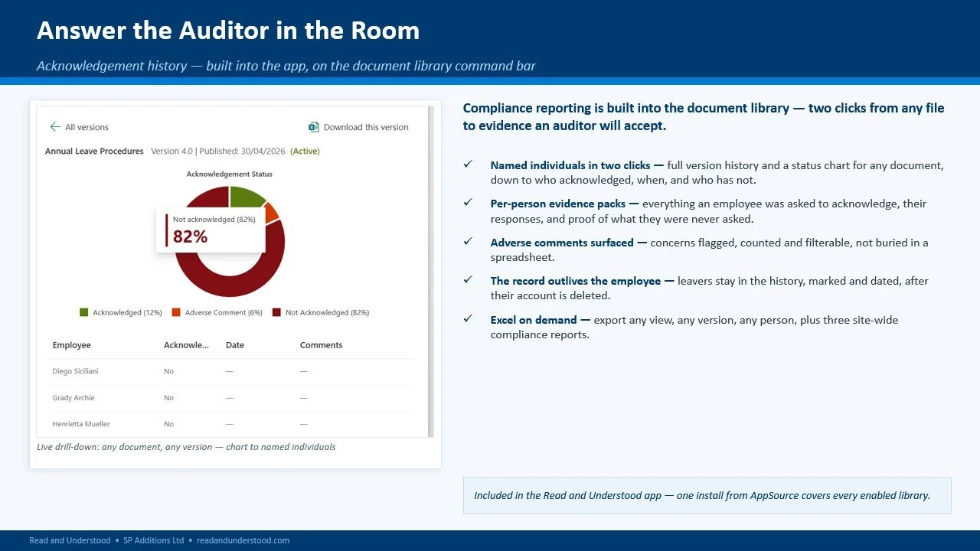The height and width of the screenshot is (551, 980).
Task: Click the Employee column header
Action: (71, 345)
